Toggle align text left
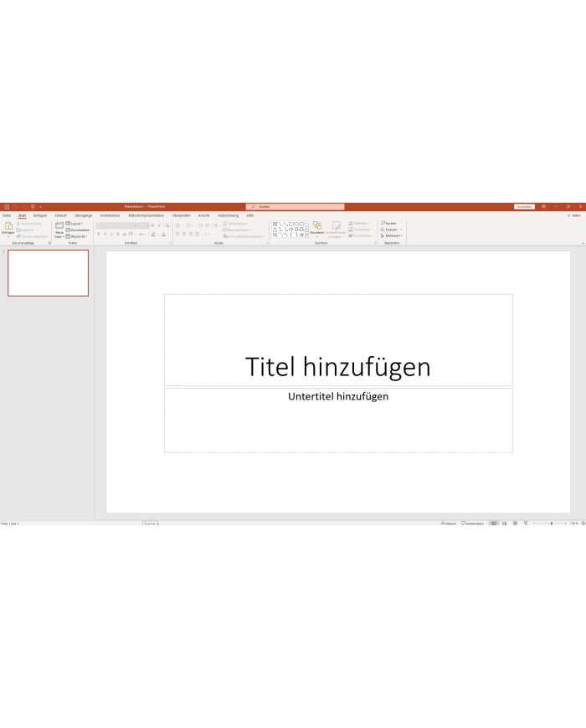Image resolution: width=586 pixels, height=728 pixels. pyautogui.click(x=177, y=235)
